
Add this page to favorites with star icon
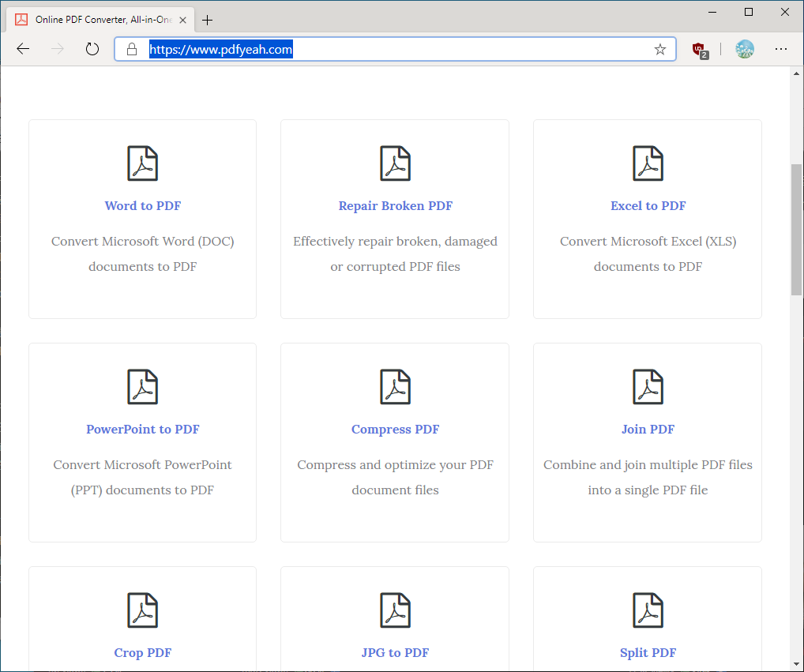(x=660, y=49)
